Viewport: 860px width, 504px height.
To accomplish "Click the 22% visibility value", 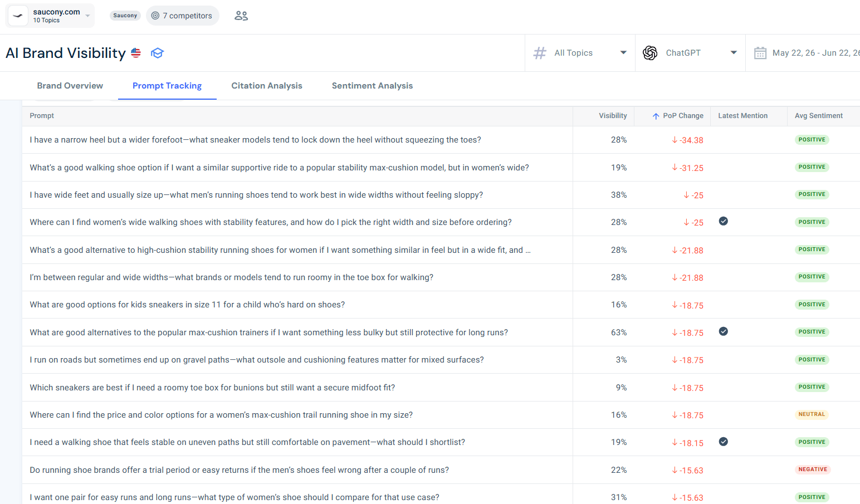I will point(619,470).
